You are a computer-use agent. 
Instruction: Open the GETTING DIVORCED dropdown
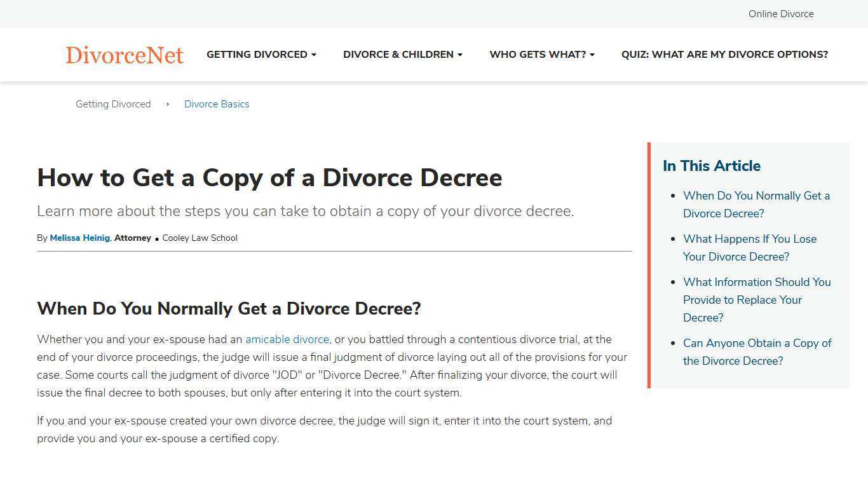click(257, 55)
